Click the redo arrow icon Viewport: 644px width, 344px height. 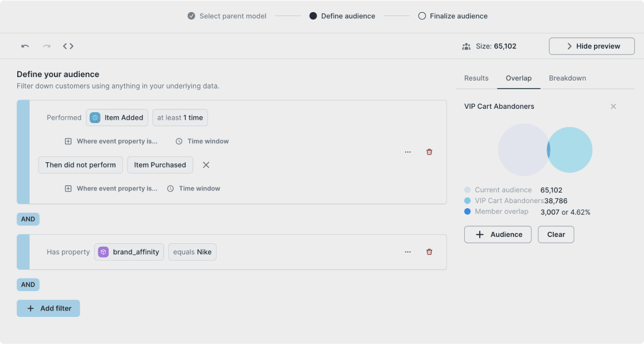coord(47,46)
